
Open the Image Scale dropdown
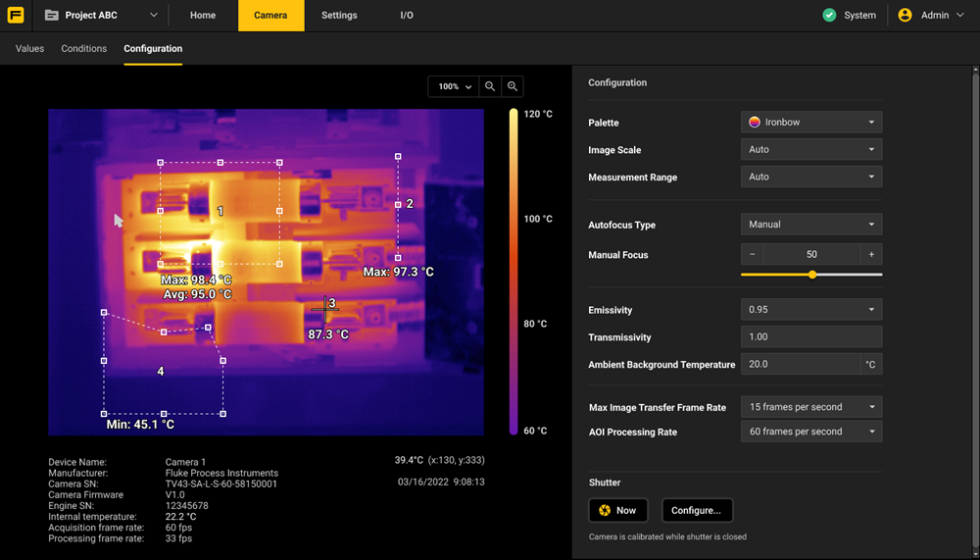[x=810, y=150]
